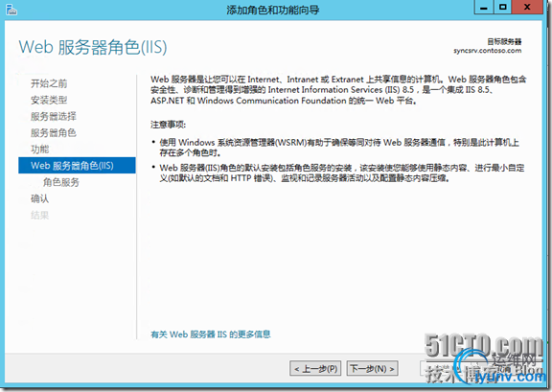Click the Web 服务器角色(IIS) page heading
Screen dimensions: 552x392
click(93, 47)
